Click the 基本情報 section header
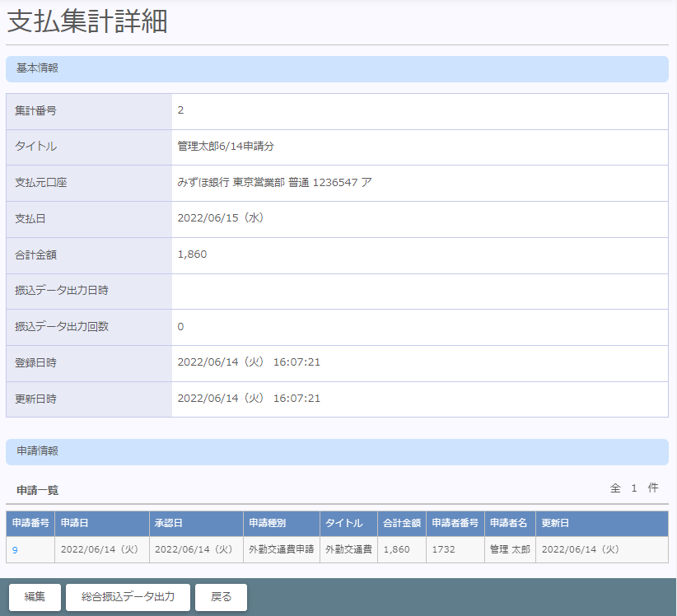Viewport: 677px width, 616px height. click(337, 69)
